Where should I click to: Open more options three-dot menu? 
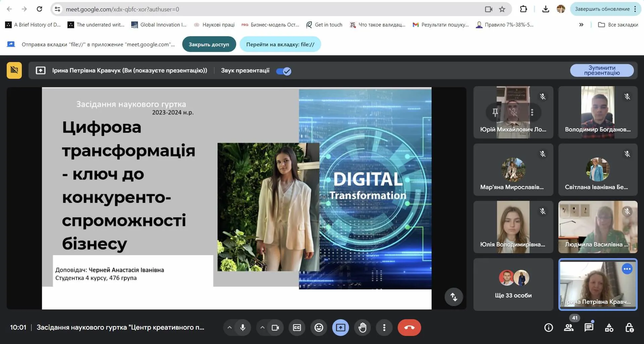[384, 328]
